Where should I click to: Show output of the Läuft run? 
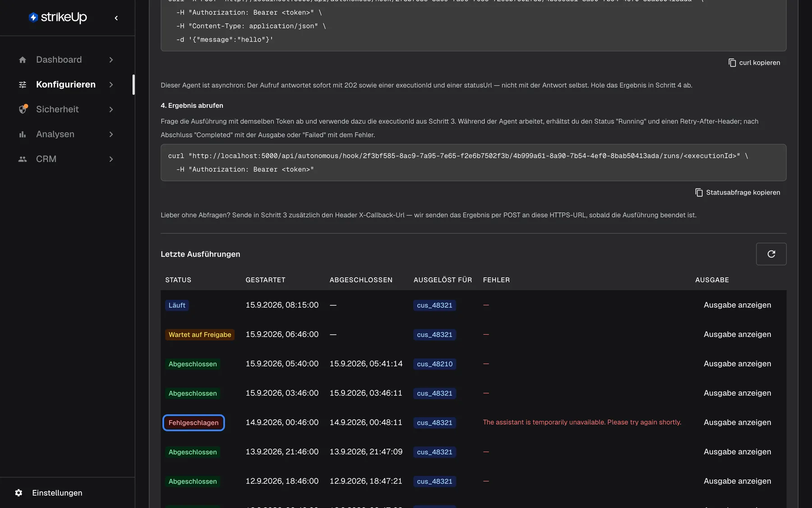(x=737, y=305)
